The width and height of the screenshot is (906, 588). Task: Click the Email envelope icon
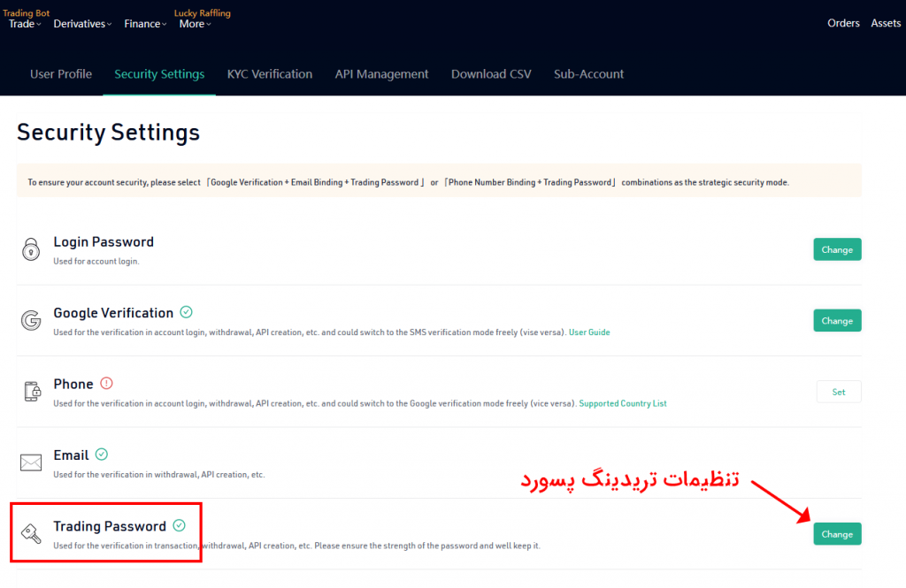coord(31,462)
